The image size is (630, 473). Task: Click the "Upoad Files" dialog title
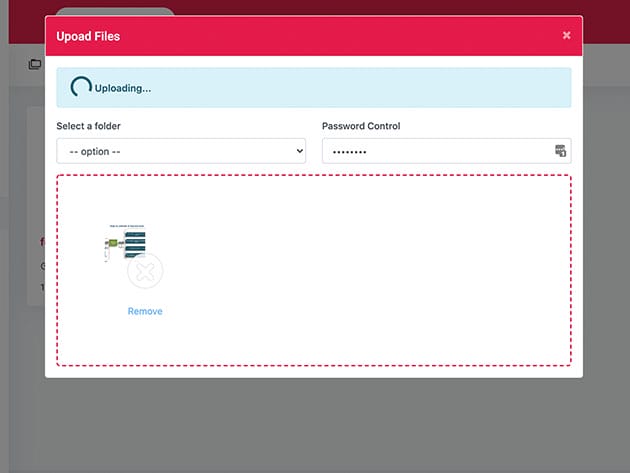[88, 36]
